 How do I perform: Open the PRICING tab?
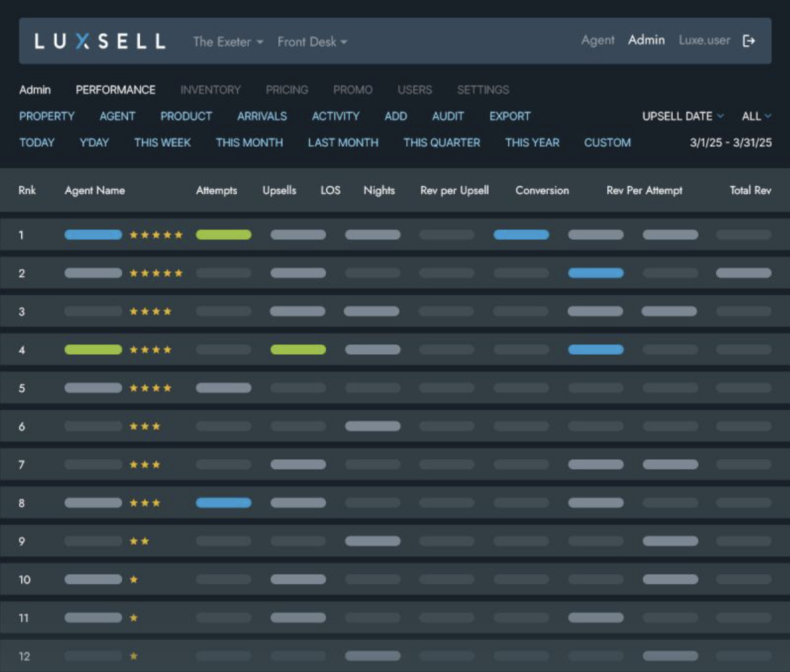287,90
